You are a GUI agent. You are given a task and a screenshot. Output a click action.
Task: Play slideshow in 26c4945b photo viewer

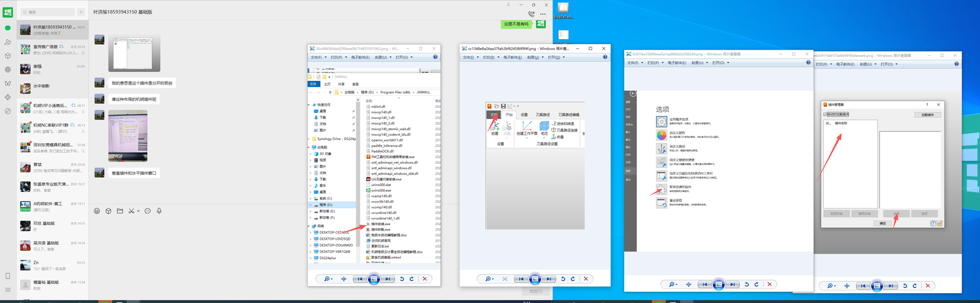pos(374,278)
